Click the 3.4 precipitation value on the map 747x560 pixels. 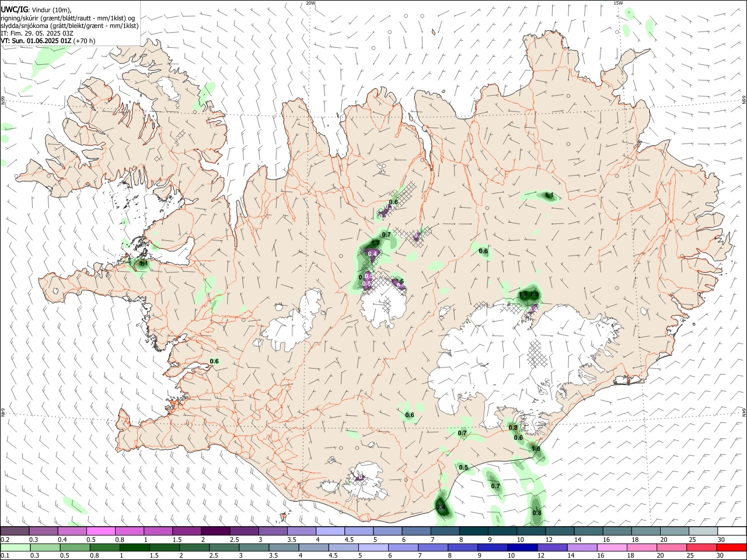click(441, 508)
